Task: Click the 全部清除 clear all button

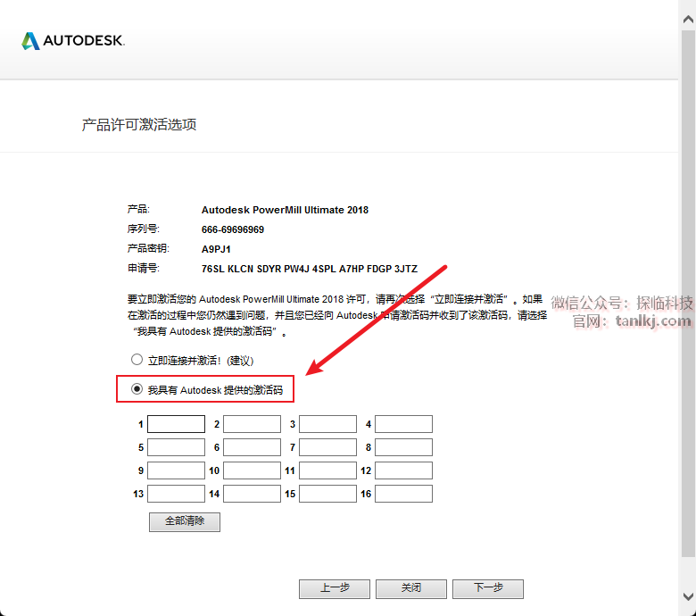Action: click(x=185, y=522)
